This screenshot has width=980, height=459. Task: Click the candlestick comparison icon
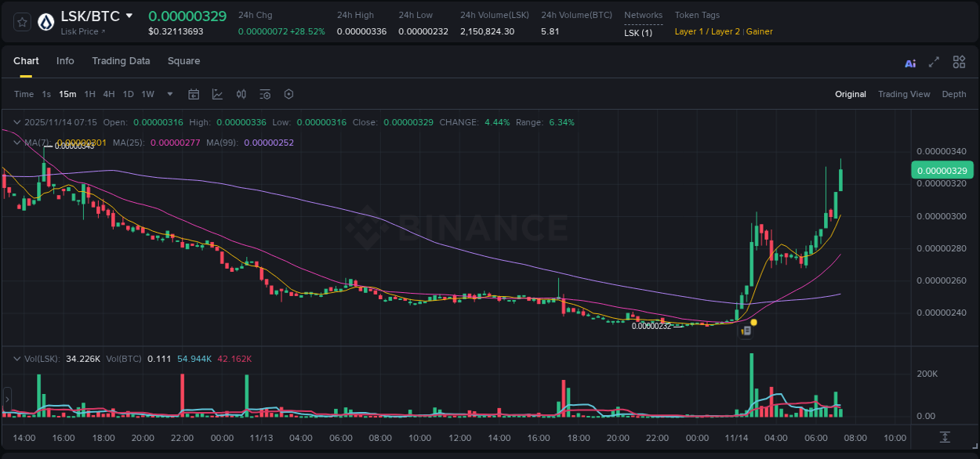click(241, 94)
